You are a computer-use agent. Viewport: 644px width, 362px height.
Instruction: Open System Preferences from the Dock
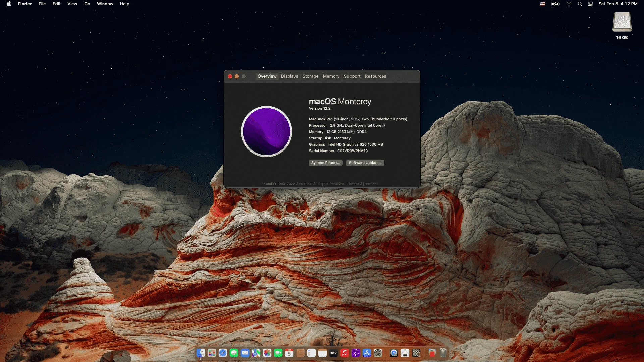(378, 353)
